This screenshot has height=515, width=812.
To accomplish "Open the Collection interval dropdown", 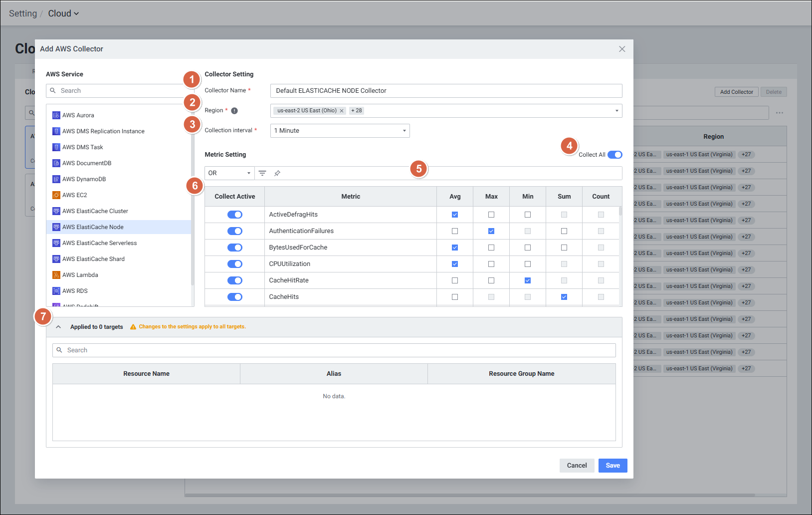I will click(x=340, y=131).
